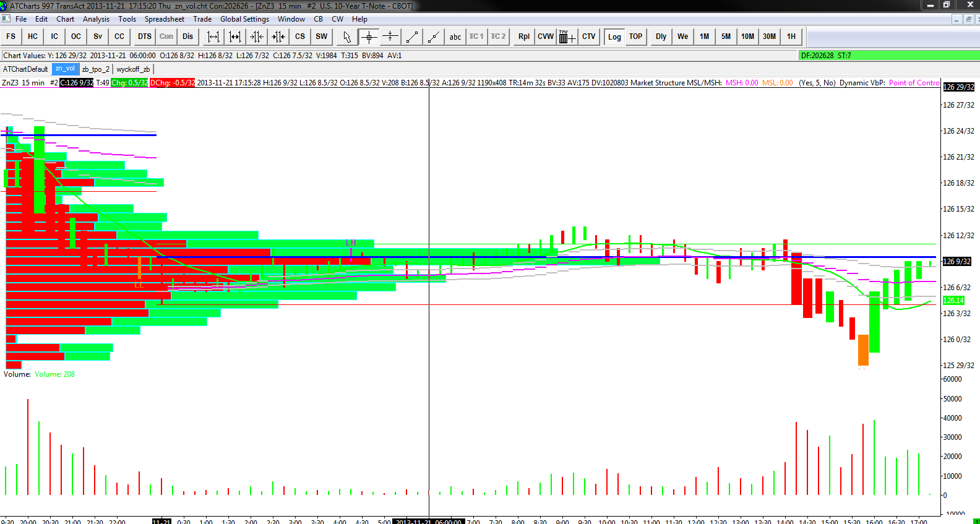Switch to the ATChartDefault tab
This screenshot has width=980, height=524.
25,69
